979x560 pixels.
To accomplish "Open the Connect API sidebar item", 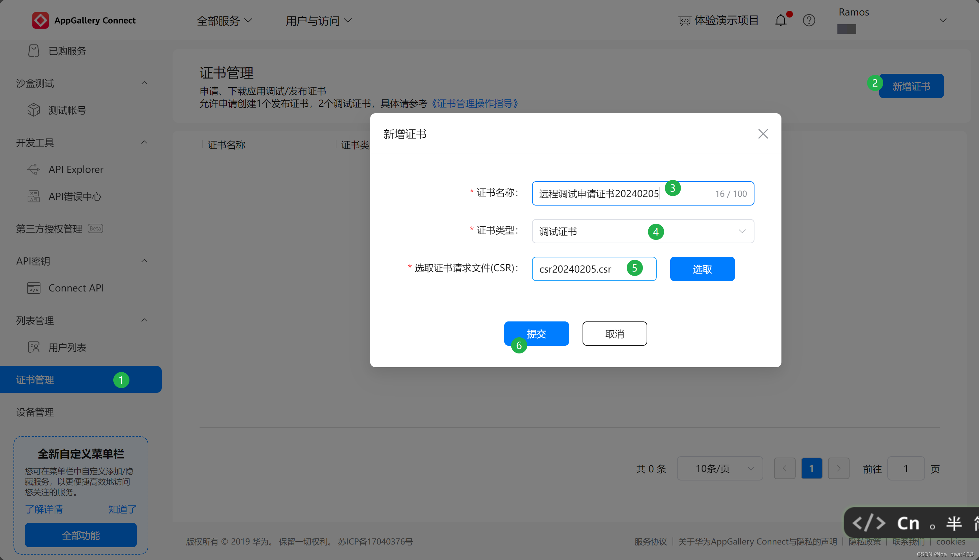I will click(x=76, y=288).
